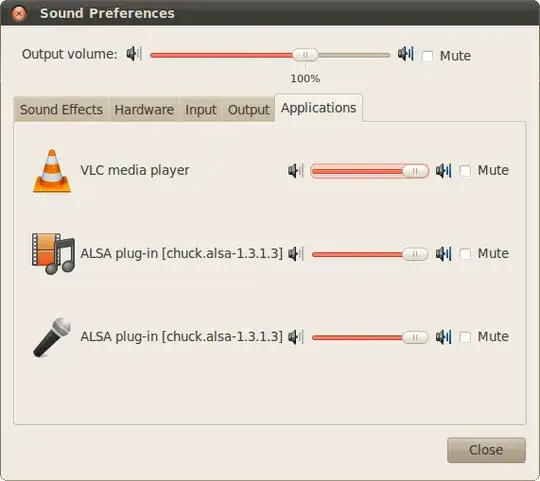Mute the overall output volume
Screen dimensions: 540x481
point(427,56)
